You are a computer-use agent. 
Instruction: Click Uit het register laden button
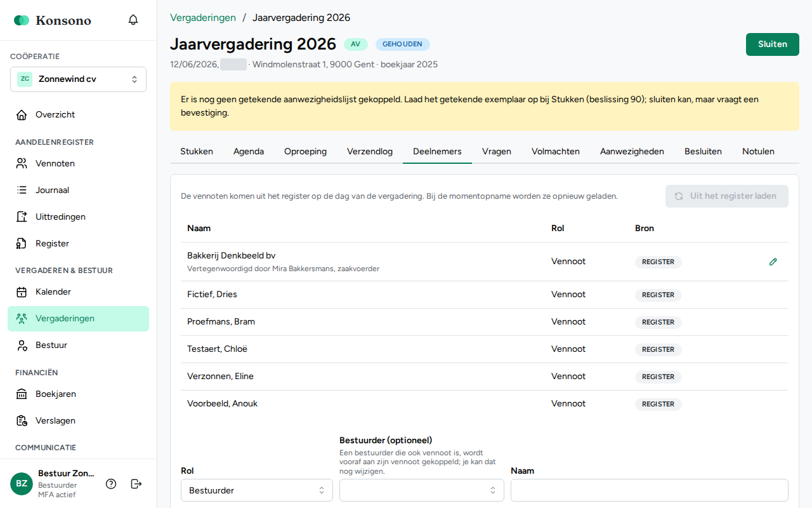[x=727, y=196]
